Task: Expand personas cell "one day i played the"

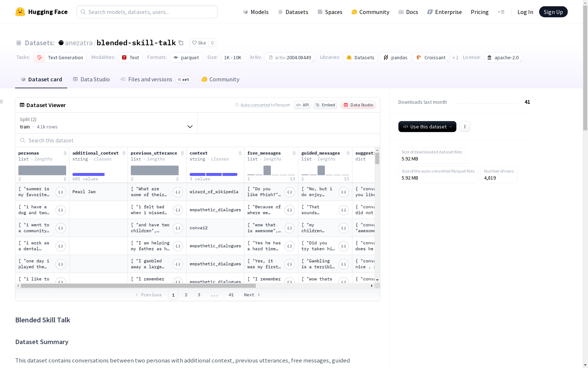Action: (61, 264)
